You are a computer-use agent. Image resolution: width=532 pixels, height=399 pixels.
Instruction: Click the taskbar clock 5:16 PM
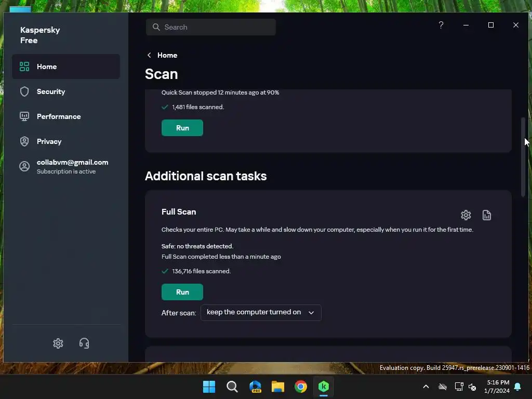coord(498,387)
